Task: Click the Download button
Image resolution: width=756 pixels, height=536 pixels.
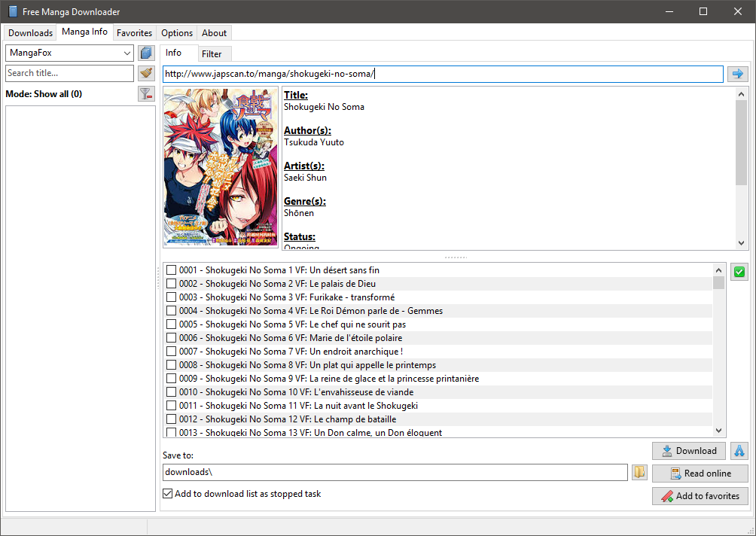Action: [689, 451]
